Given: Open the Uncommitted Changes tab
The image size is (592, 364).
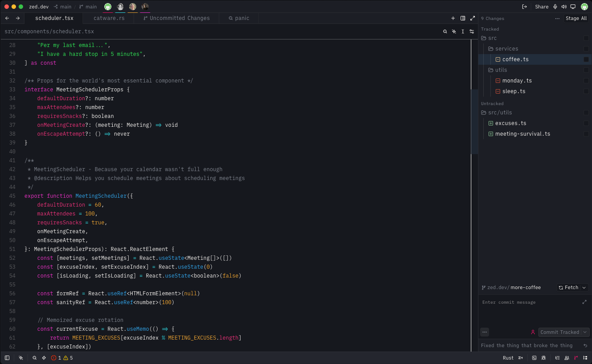Looking at the screenshot, I should pyautogui.click(x=177, y=18).
